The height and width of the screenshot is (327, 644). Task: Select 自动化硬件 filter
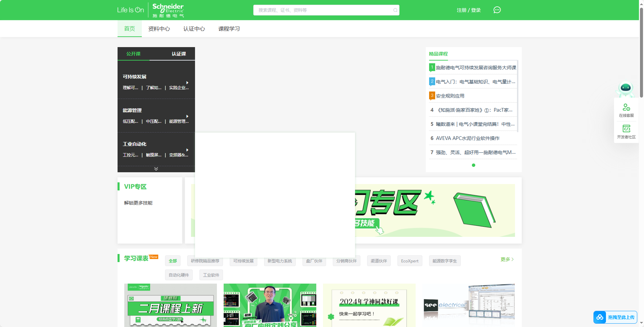pyautogui.click(x=179, y=275)
